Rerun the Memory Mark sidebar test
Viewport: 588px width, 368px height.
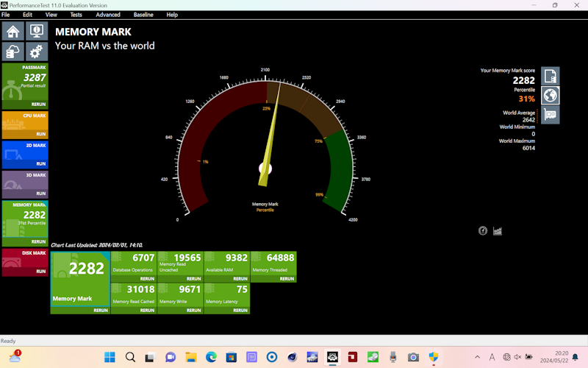(x=38, y=241)
